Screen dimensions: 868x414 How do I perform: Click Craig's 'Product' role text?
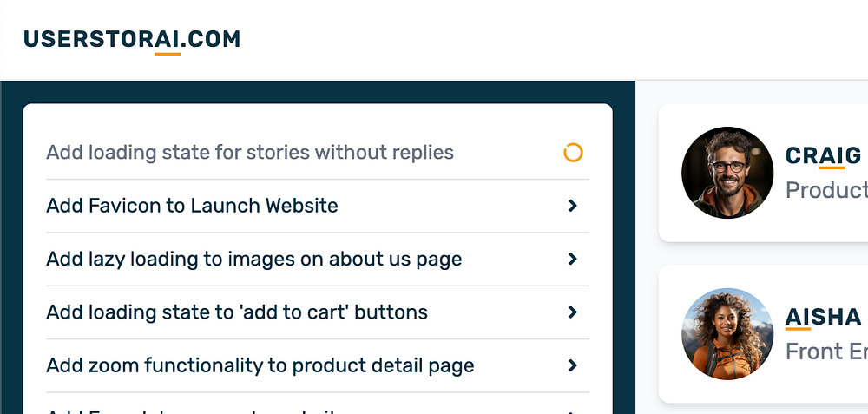click(x=825, y=189)
